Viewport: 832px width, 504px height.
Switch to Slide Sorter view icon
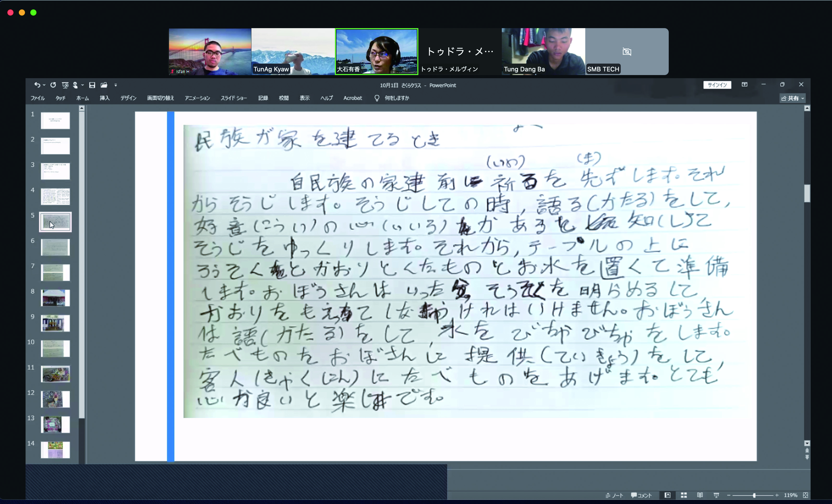pyautogui.click(x=684, y=495)
